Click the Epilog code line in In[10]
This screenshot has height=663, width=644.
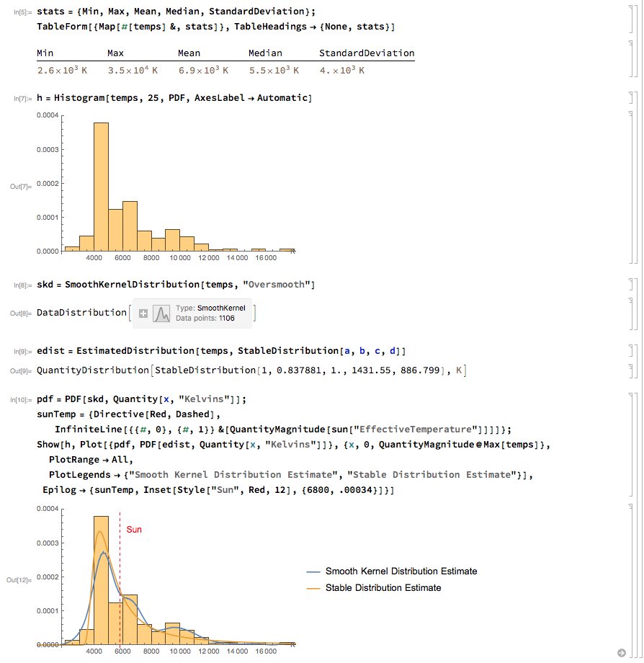(x=218, y=490)
